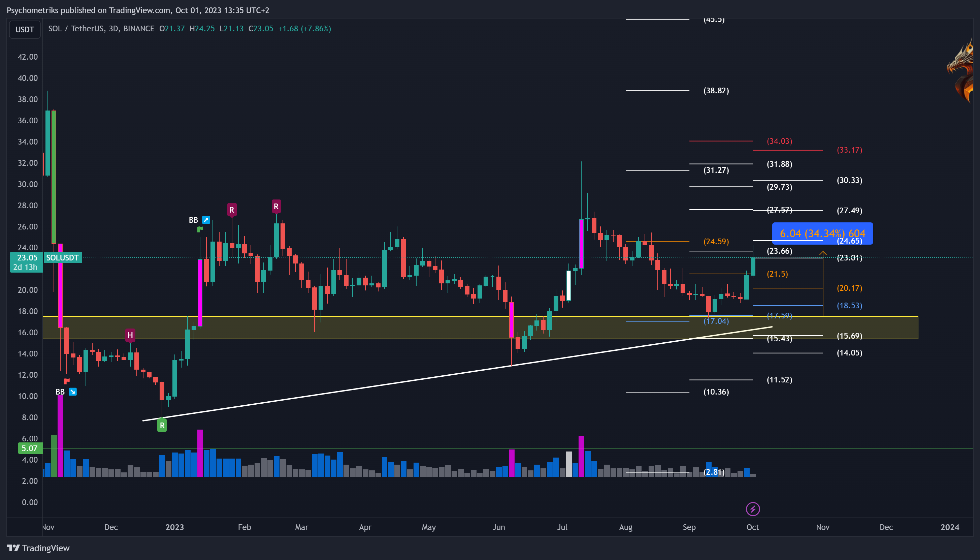
Task: Click the orange (20.17) level label
Action: 849,288
